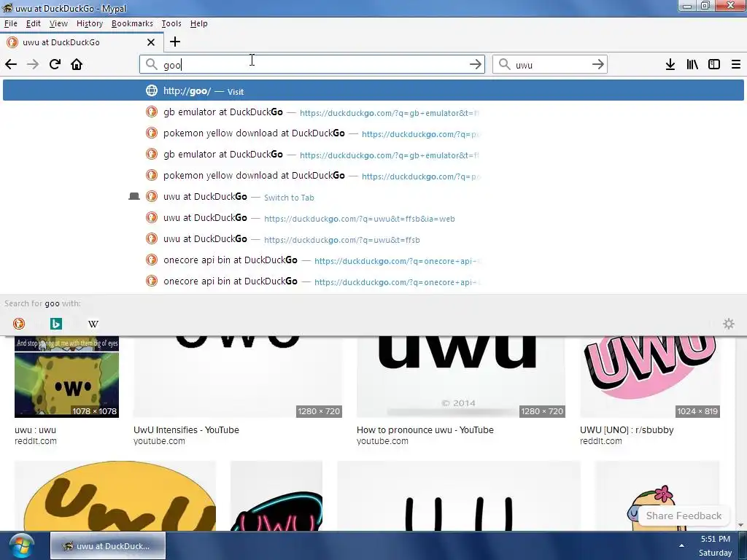Search for goo with DuckDuckGo engine icon

tap(19, 324)
